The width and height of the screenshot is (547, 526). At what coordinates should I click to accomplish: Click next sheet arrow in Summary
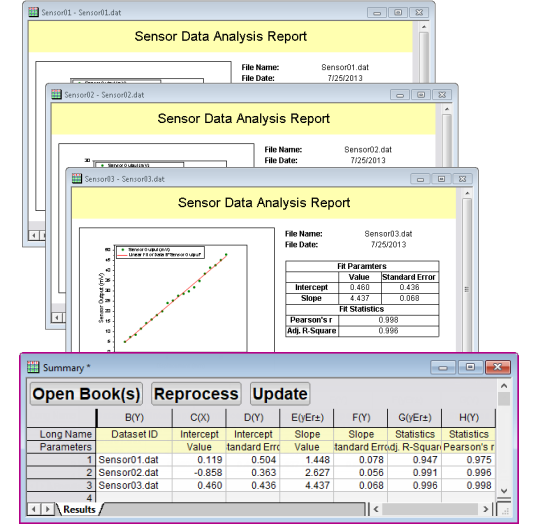[x=47, y=510]
